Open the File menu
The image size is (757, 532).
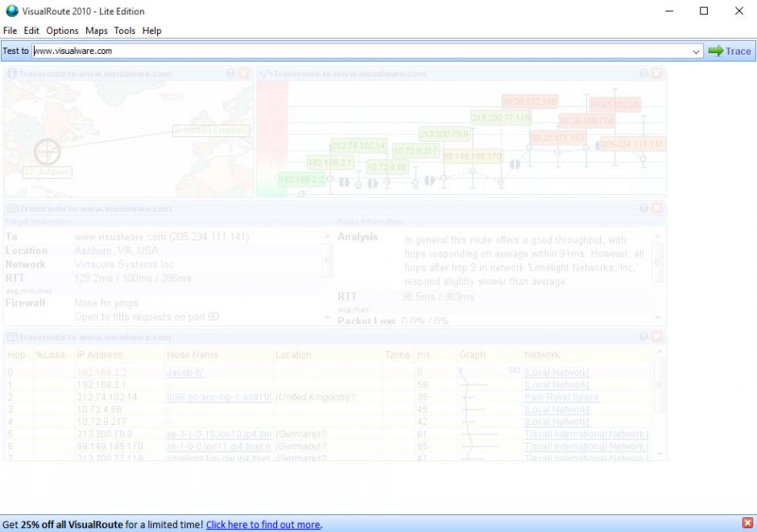[x=10, y=31]
